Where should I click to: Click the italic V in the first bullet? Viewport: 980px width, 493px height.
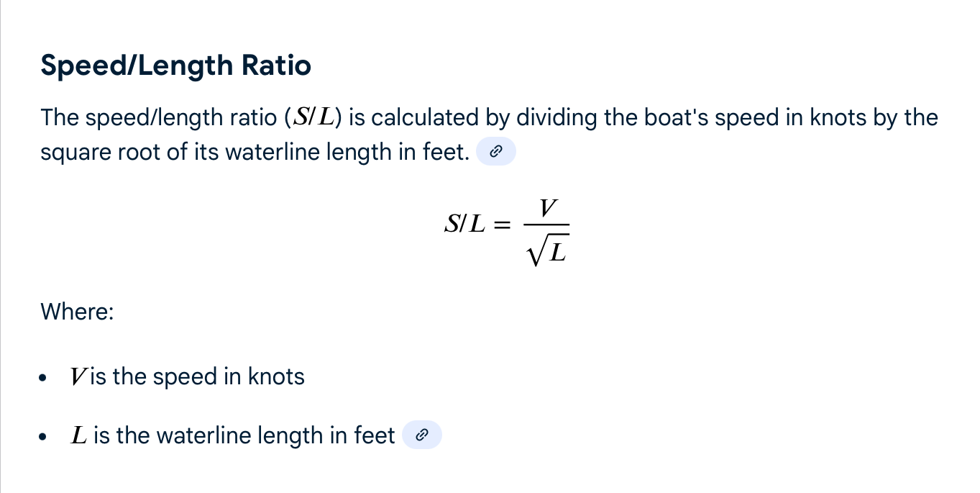[78, 377]
